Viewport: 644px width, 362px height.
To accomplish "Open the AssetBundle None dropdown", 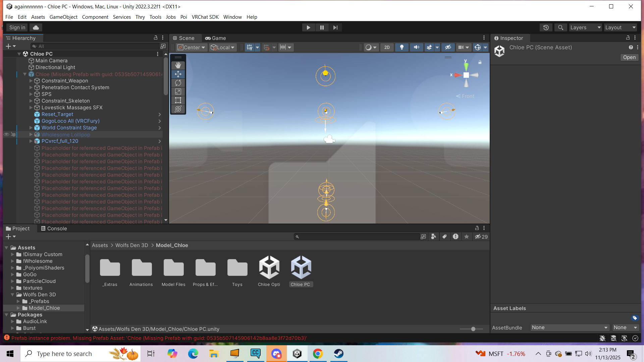I will coord(570,327).
